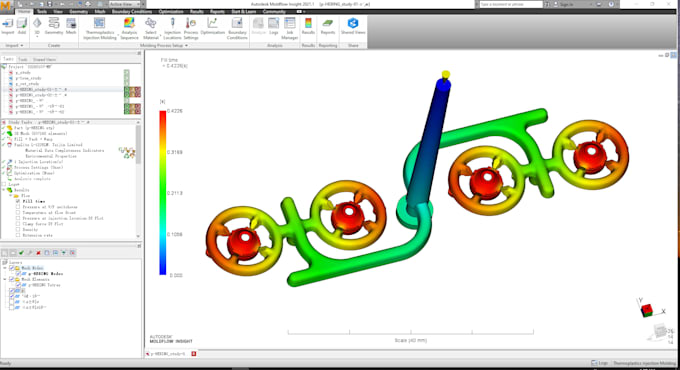Viewport: 680px width, 370px height.
Task: Open the Boundary Conditions ribbon tab
Action: (132, 12)
